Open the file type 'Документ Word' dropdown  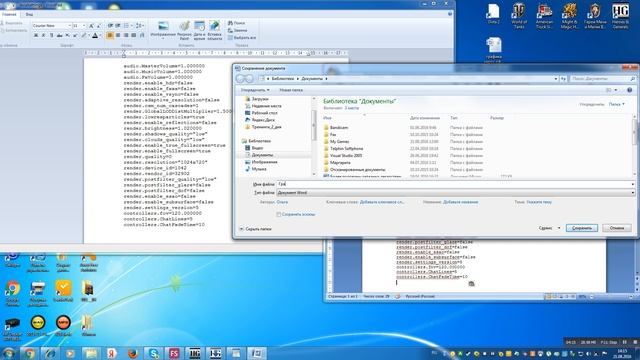(x=456, y=193)
